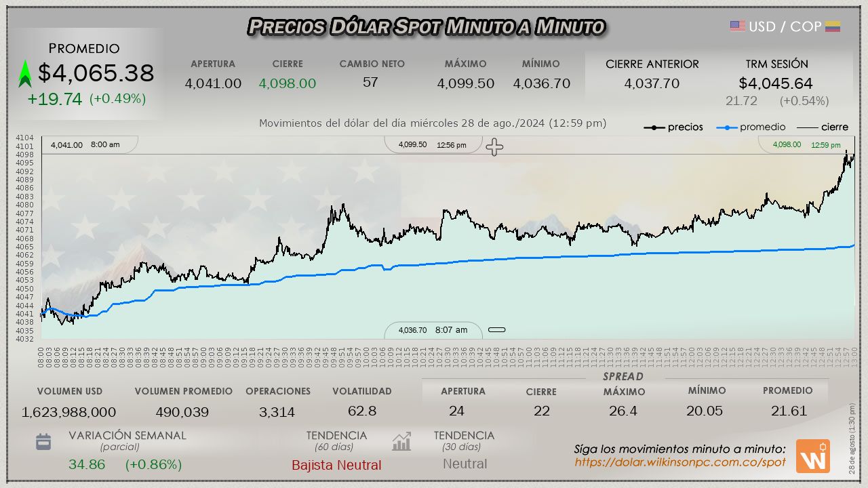
Task: Toggle the blue promedio series in the legend
Action: (x=751, y=127)
